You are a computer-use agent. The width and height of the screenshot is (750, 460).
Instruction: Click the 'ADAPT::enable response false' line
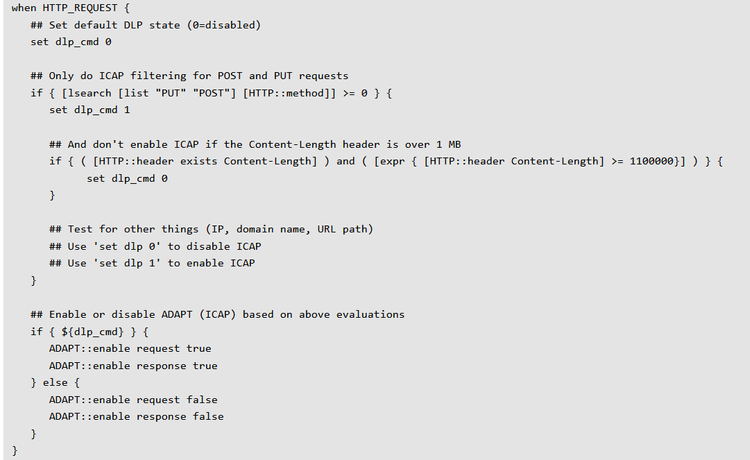point(136,416)
